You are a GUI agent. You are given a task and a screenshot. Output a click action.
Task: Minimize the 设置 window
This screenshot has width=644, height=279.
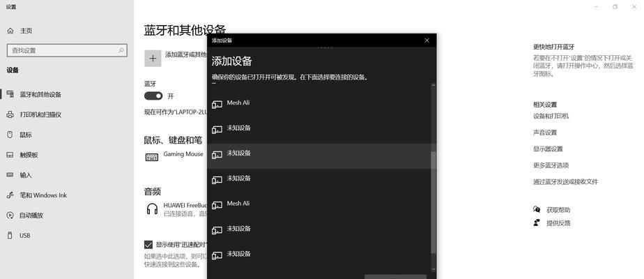[x=597, y=7]
